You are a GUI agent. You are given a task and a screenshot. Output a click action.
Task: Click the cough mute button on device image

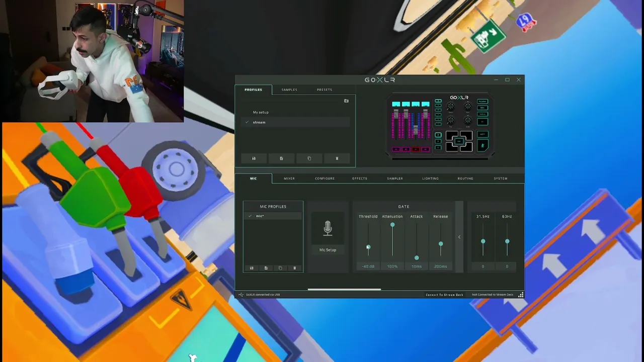tap(482, 146)
